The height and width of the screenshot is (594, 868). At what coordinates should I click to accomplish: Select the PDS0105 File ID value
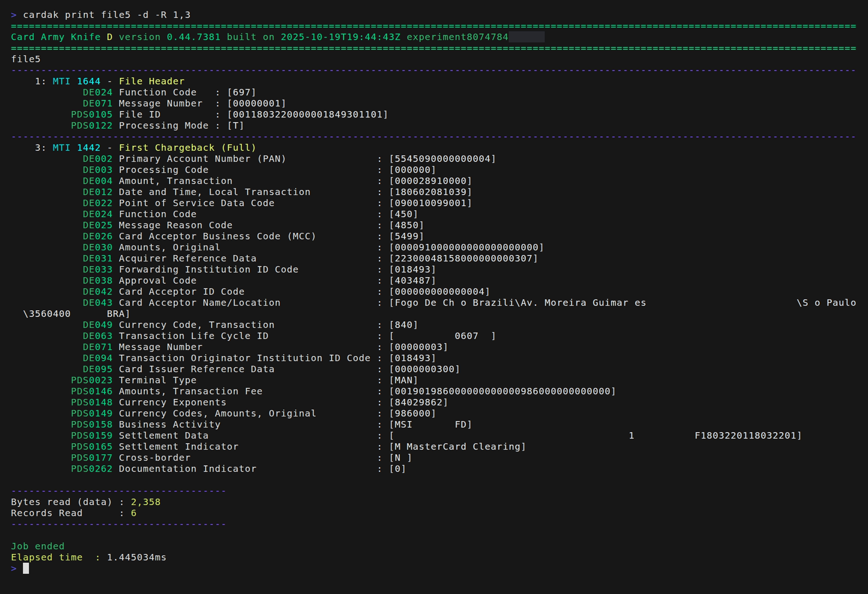[x=307, y=115]
